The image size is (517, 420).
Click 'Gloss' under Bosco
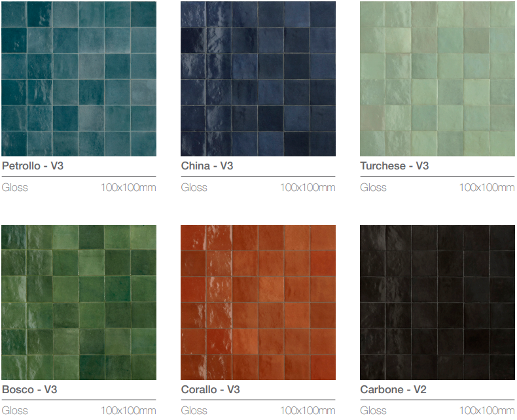coord(15,410)
